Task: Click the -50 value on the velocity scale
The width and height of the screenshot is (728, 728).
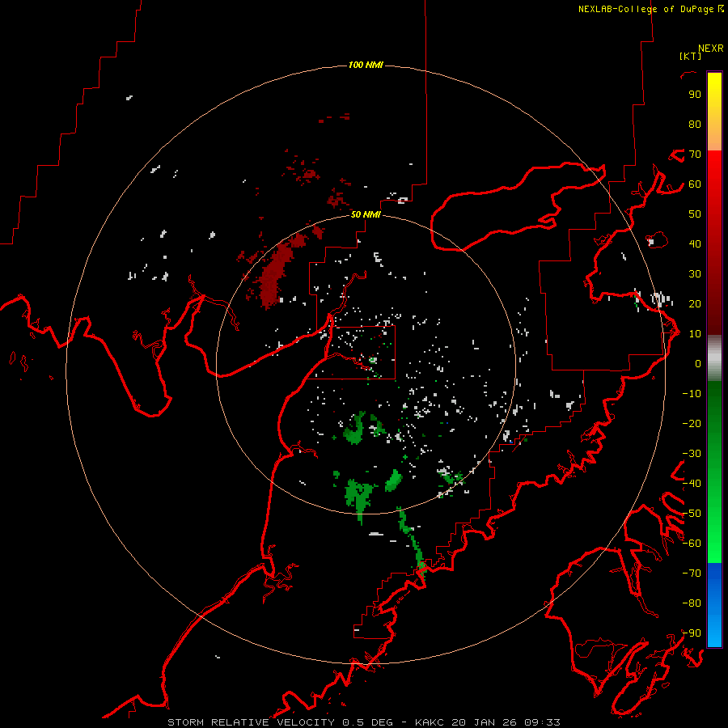Action: (x=692, y=514)
